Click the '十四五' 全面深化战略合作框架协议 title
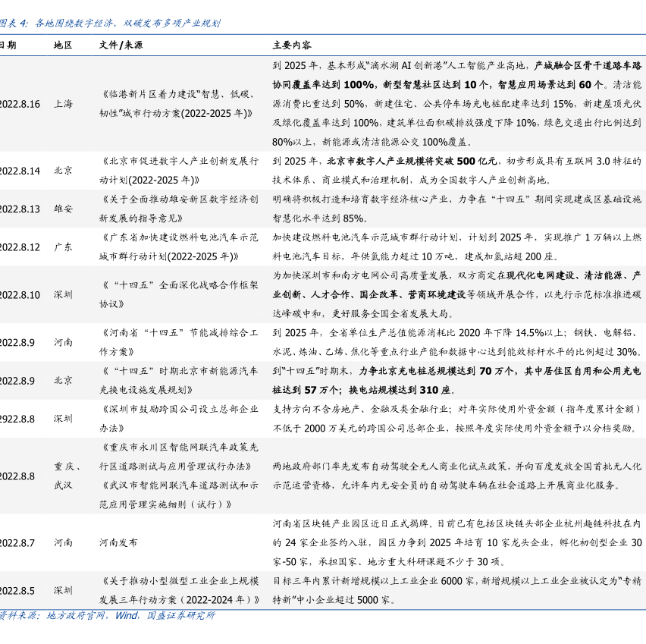Viewport: 646px width, 644px height. 180,294
